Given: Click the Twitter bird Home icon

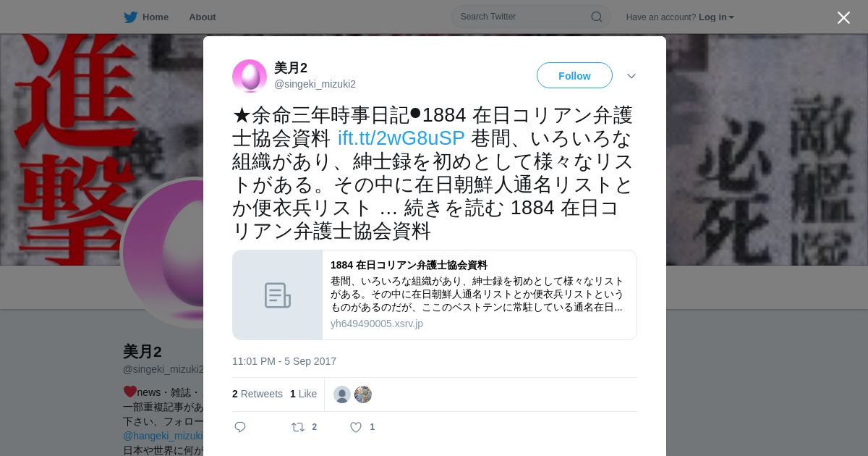Looking at the screenshot, I should [130, 17].
